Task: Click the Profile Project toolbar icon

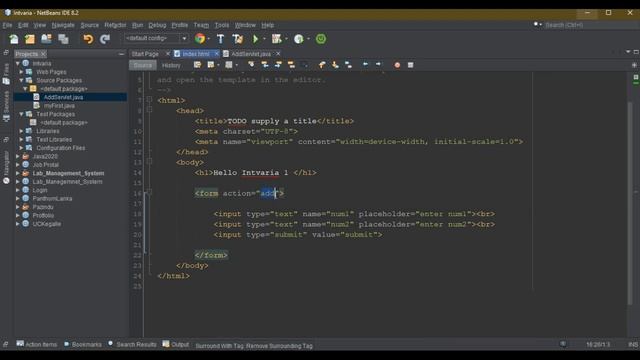Action: (x=299, y=39)
